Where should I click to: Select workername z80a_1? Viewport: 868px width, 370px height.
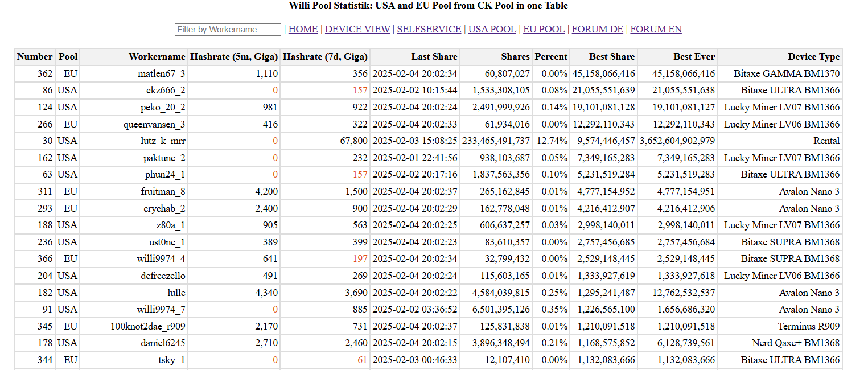click(171, 225)
